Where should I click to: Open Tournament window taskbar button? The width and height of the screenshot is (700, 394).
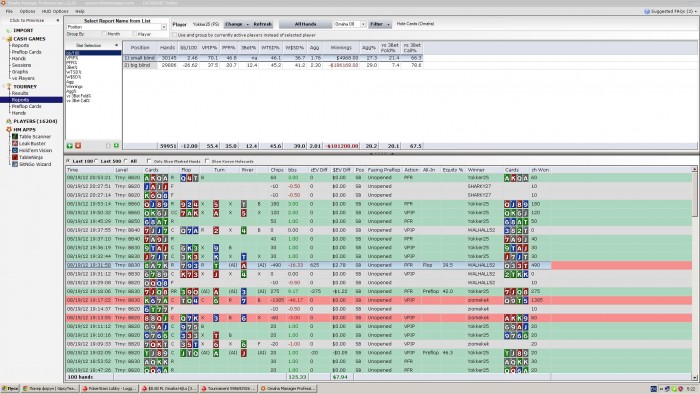[x=229, y=389]
